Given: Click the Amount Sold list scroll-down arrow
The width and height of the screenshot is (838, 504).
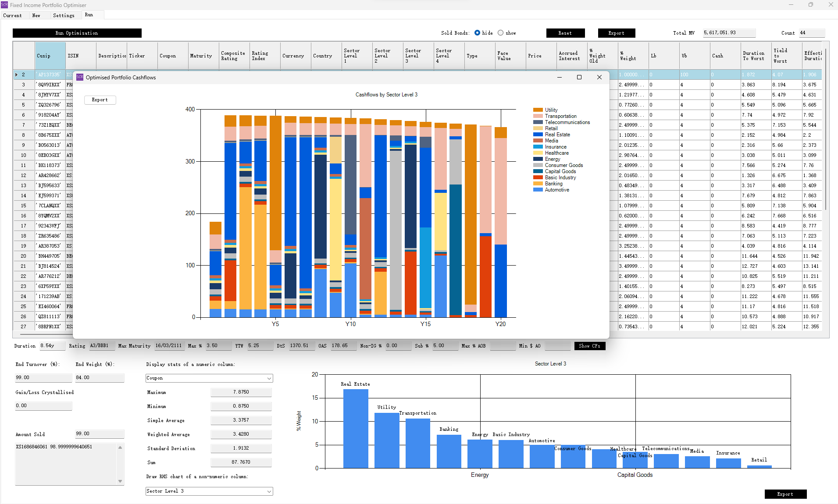Looking at the screenshot, I should (x=120, y=481).
